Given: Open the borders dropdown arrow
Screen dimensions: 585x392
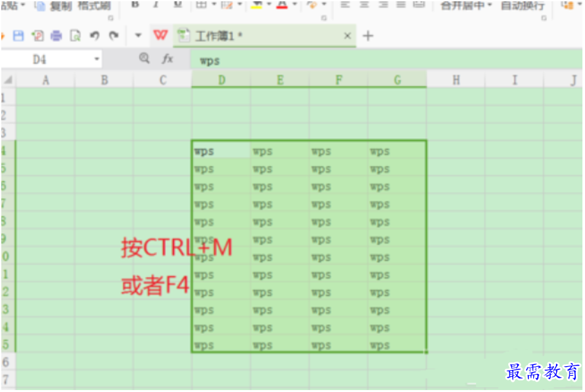Looking at the screenshot, I should point(214,5).
